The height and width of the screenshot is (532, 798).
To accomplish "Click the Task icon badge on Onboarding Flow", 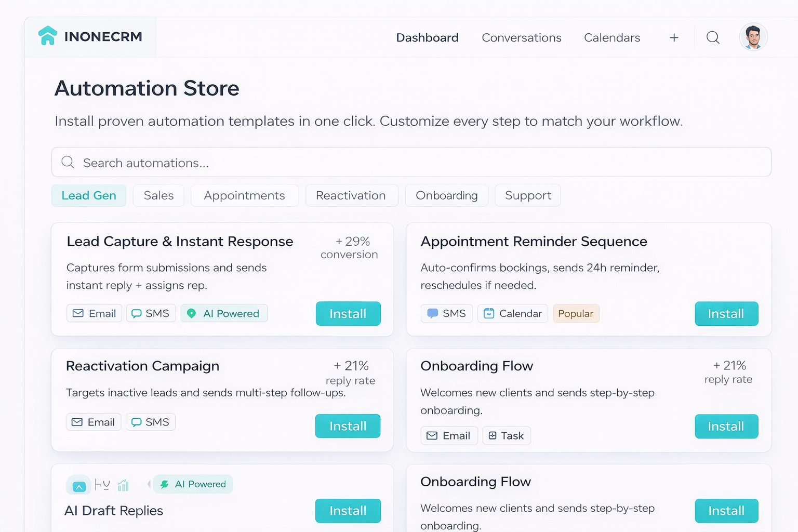I will tap(493, 435).
